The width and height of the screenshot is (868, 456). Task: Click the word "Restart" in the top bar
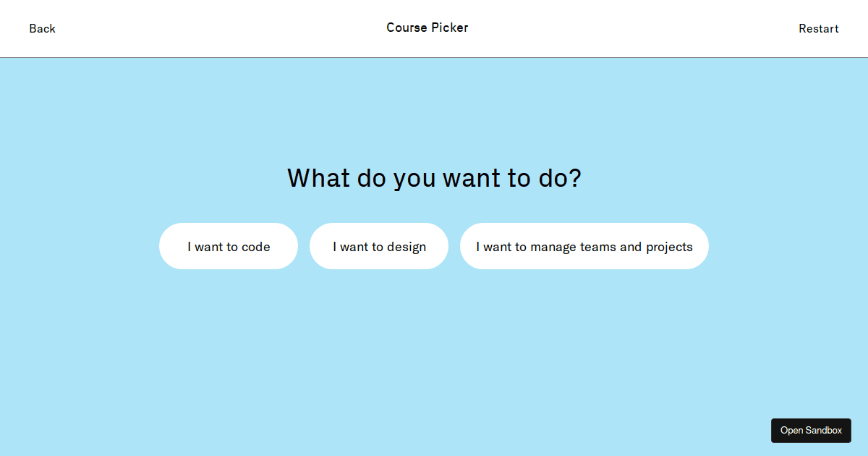click(818, 29)
